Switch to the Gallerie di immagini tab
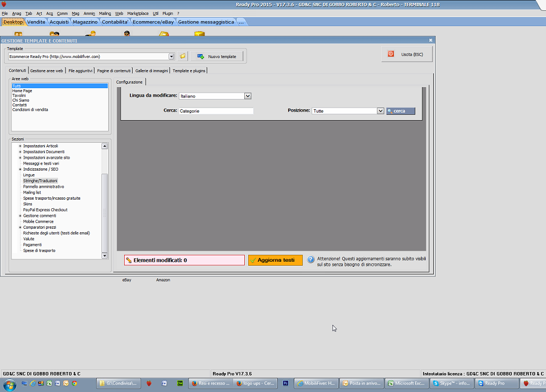Viewport: 546px width, 392px height. click(x=151, y=71)
